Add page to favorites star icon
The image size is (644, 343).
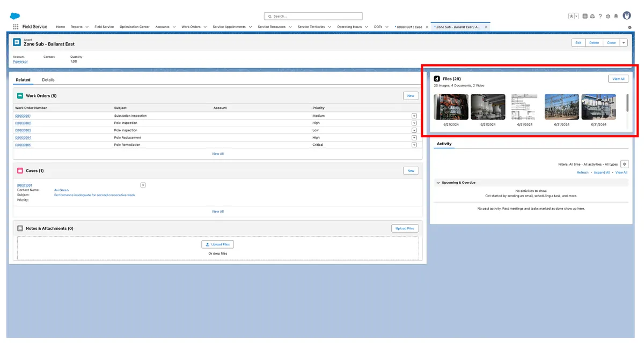click(572, 16)
